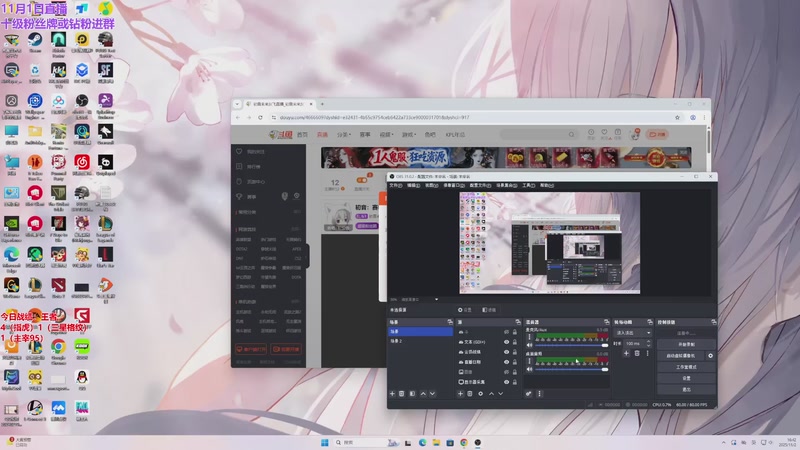Undock the audio mixer panel via header icon
This screenshot has width=800, height=450.
tap(606, 322)
